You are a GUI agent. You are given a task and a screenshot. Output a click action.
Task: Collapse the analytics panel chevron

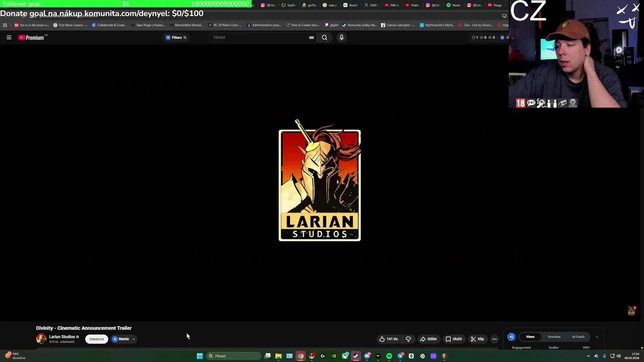[597, 337]
